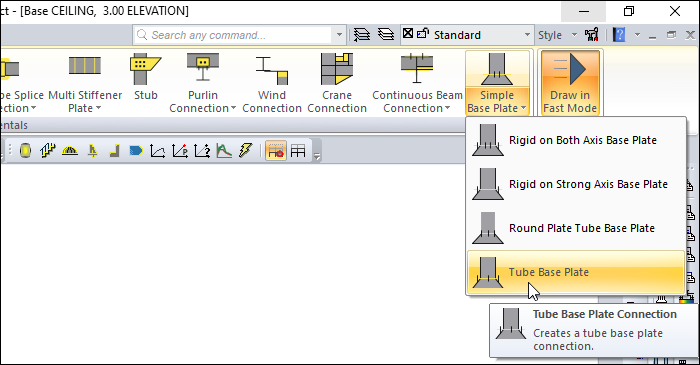The height and width of the screenshot is (365, 700).
Task: Open the Crane Connection tool
Action: (337, 83)
